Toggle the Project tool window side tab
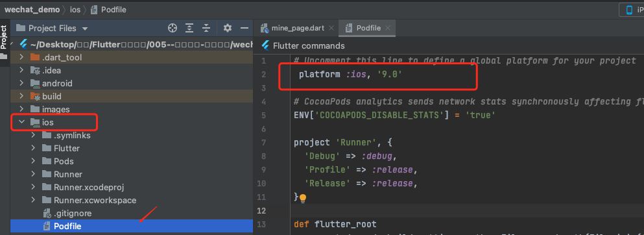This screenshot has height=235, width=644. click(4, 38)
